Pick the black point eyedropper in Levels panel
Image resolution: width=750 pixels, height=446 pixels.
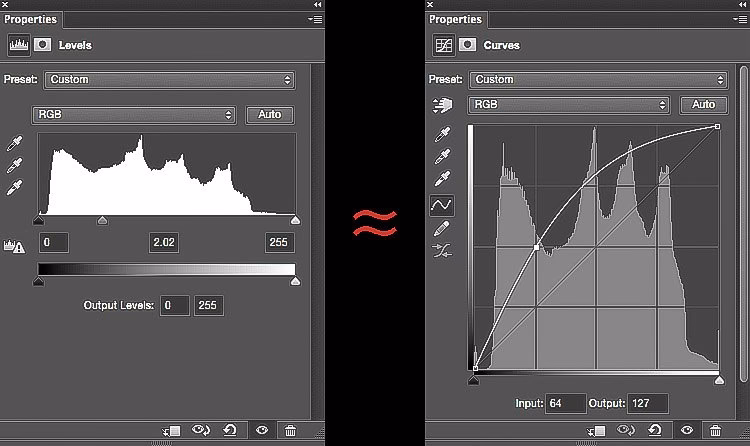[x=14, y=143]
